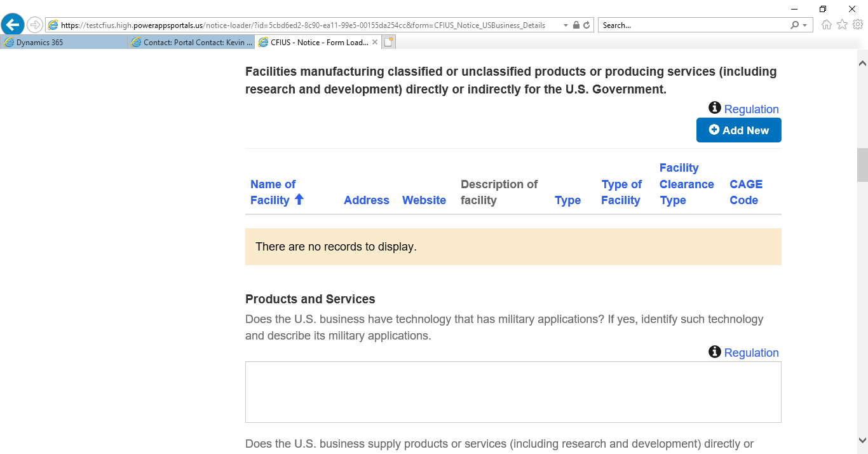Open the Tools gear icon
The height and width of the screenshot is (454, 868).
click(x=857, y=25)
